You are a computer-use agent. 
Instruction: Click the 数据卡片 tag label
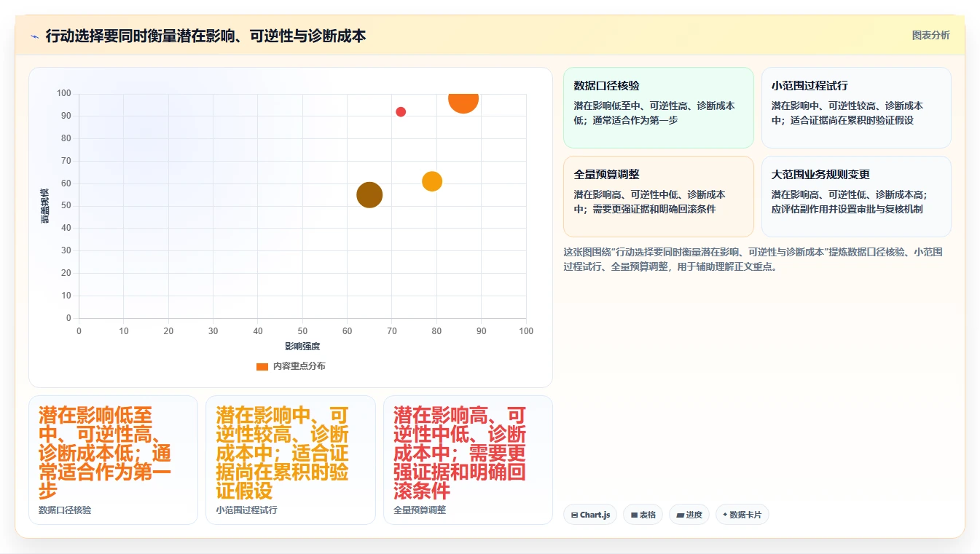[x=745, y=515]
